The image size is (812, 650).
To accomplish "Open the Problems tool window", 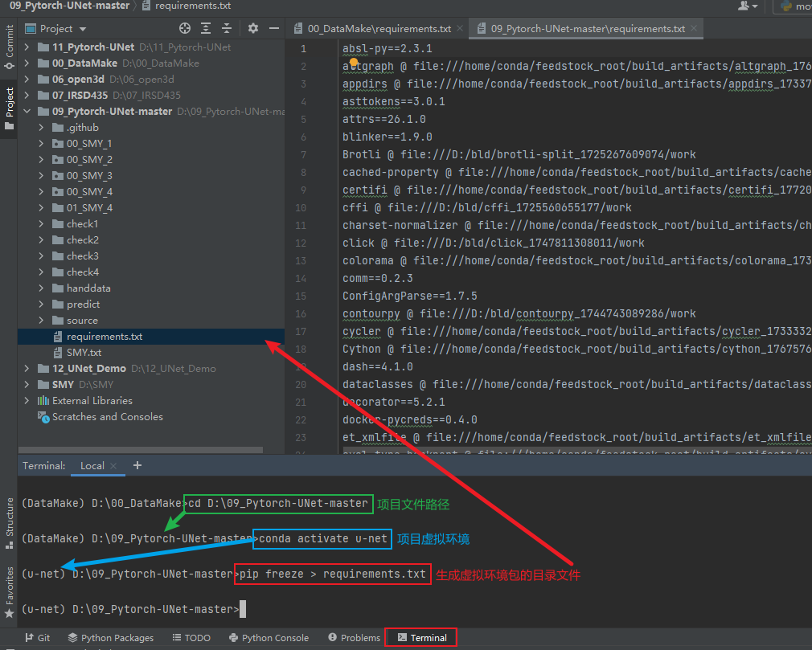I will (x=355, y=638).
